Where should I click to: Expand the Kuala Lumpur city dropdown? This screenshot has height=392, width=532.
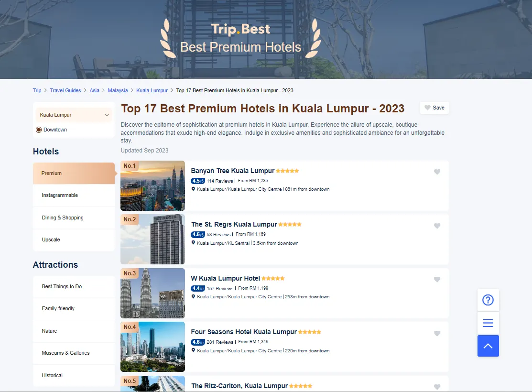tap(74, 115)
